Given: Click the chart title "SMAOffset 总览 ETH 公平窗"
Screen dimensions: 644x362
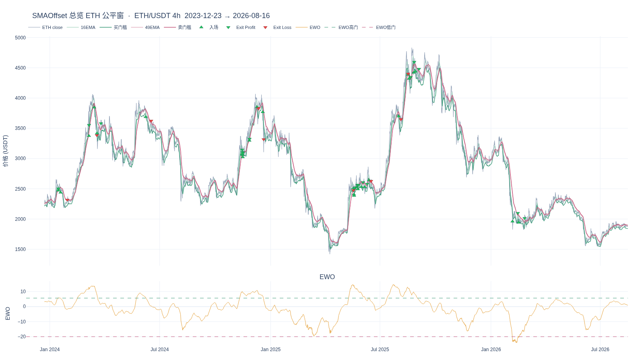Looking at the screenshot, I should 78,16.
